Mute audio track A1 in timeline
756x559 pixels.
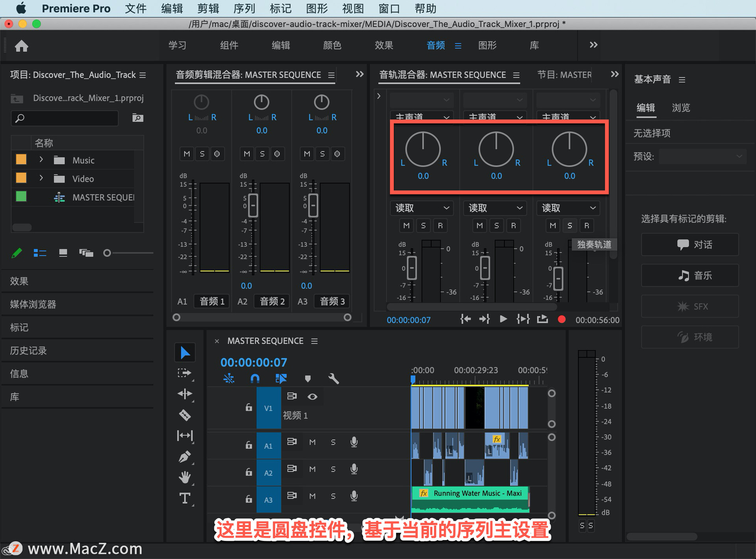(312, 442)
